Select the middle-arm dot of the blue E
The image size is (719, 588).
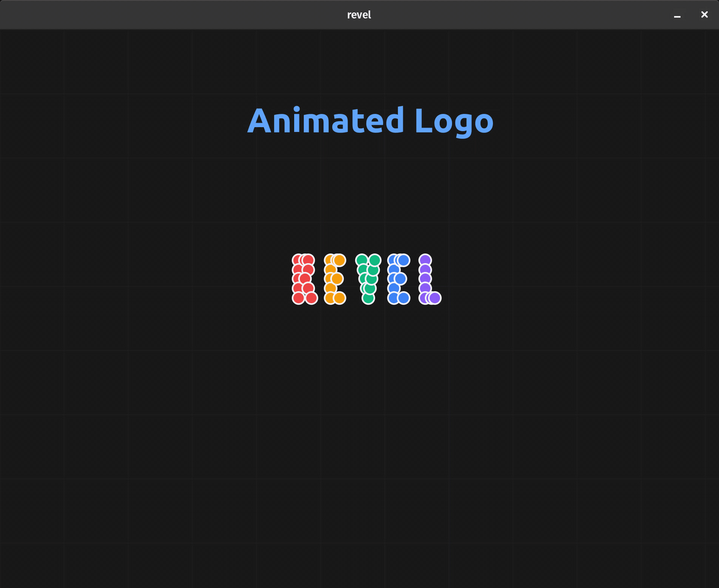pos(401,279)
